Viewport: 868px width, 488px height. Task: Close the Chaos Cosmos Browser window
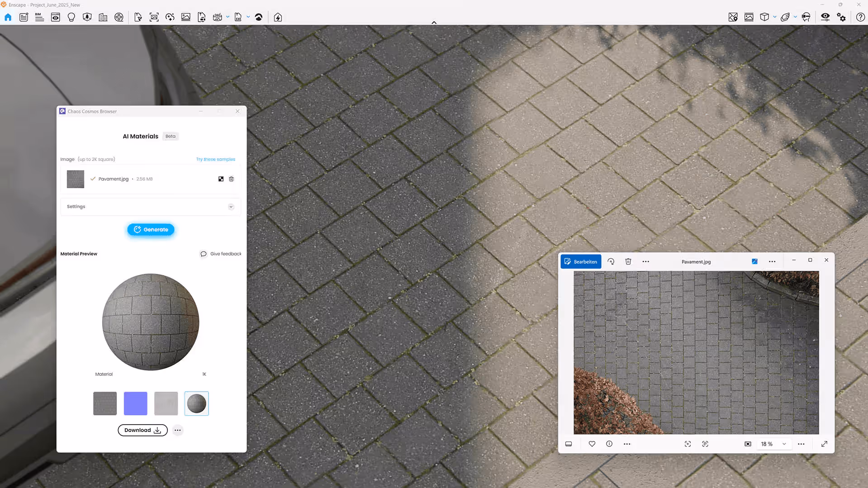pos(237,111)
